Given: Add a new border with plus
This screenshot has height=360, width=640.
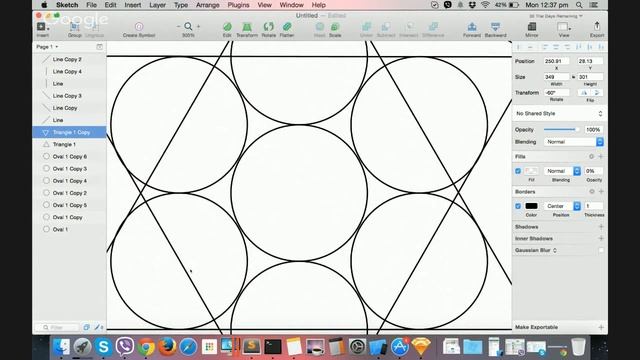Looking at the screenshot, I should pos(601,191).
